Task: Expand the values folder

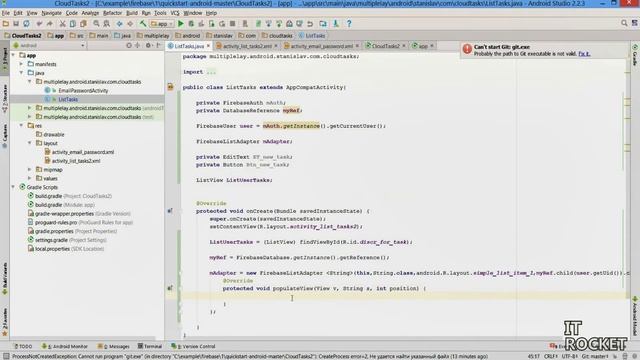Action: (29, 178)
